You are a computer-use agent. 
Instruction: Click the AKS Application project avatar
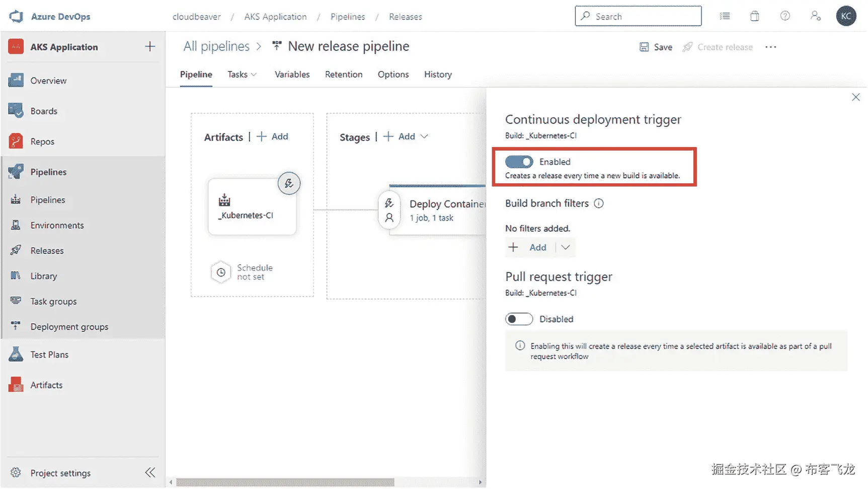click(x=16, y=47)
